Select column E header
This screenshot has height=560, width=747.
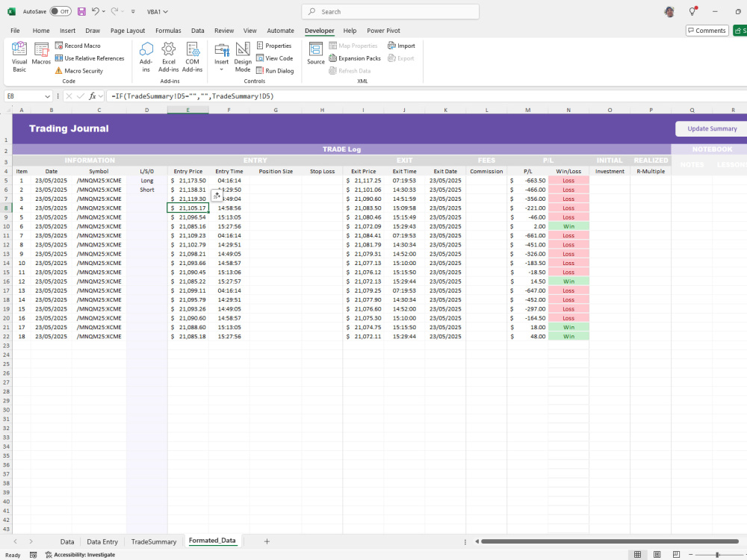[x=187, y=110]
